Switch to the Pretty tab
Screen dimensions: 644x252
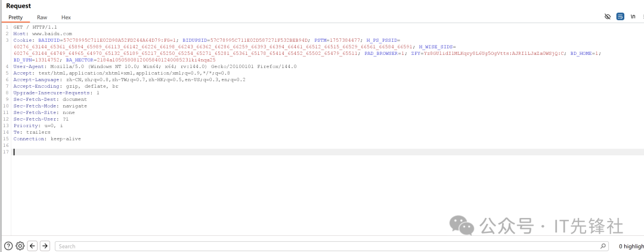tap(16, 17)
